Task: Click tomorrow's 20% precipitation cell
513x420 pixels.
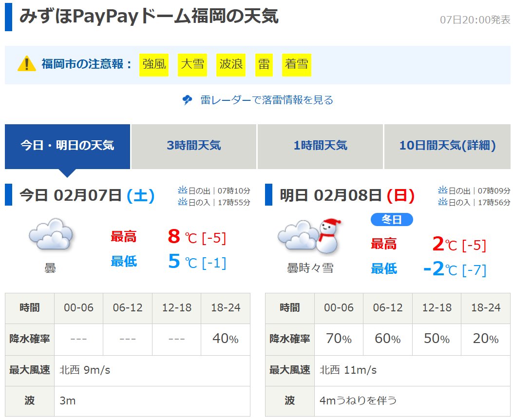Action: pyautogui.click(x=486, y=339)
